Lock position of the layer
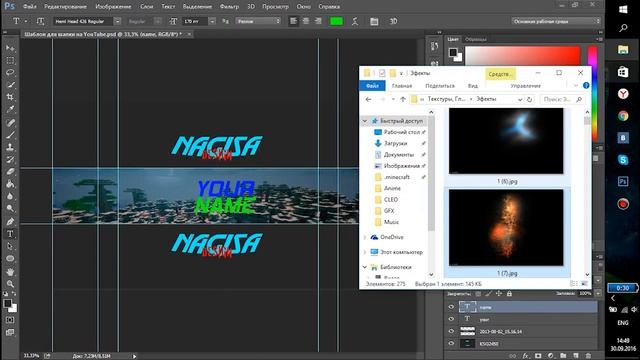 [499, 293]
